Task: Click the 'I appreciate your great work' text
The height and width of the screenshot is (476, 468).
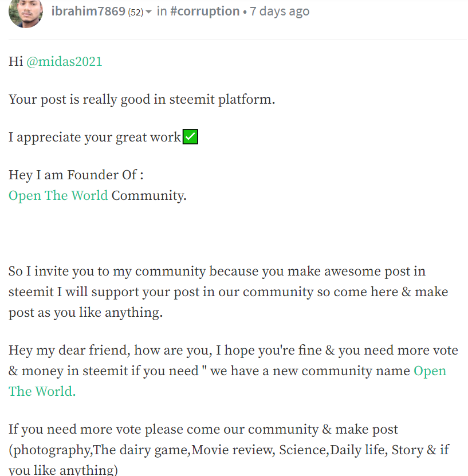Action: [x=95, y=137]
